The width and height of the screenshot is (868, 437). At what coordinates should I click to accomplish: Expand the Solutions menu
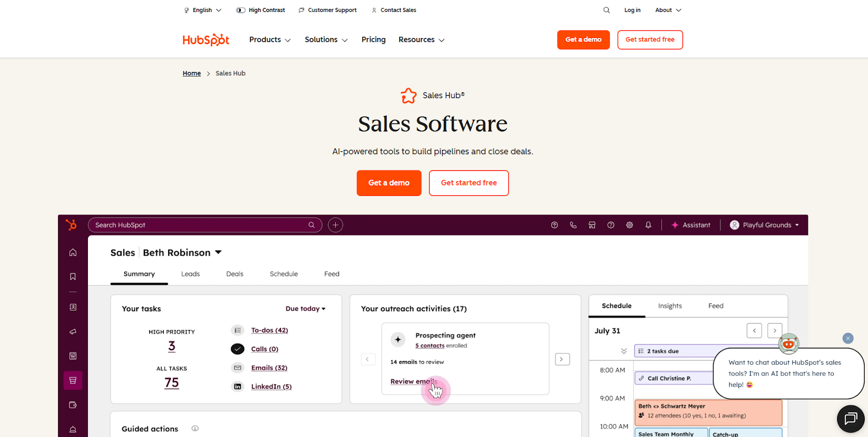pyautogui.click(x=326, y=40)
